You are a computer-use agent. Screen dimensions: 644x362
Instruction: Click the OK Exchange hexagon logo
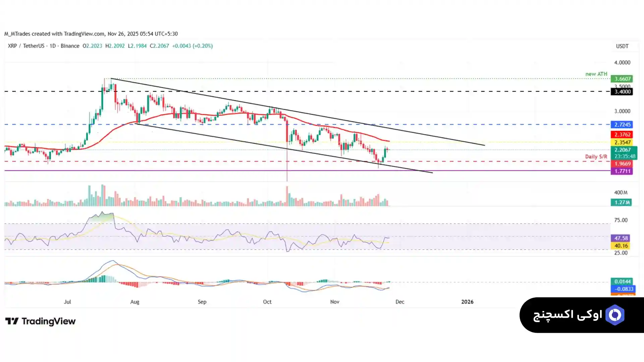(x=614, y=315)
